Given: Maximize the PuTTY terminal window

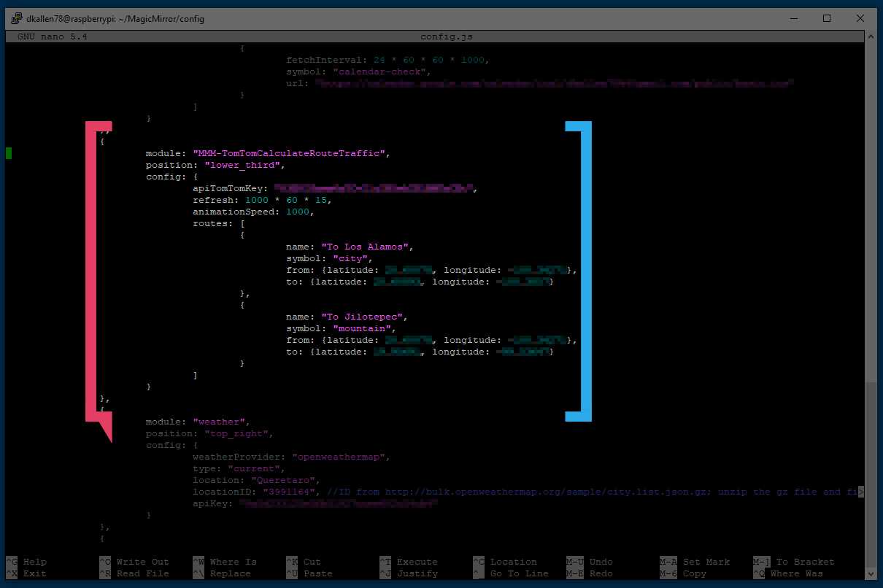Looking at the screenshot, I should pos(827,19).
